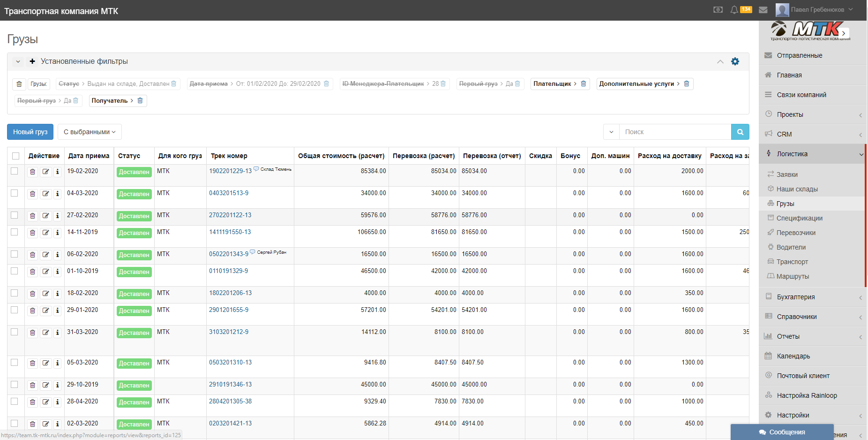This screenshot has width=868, height=440.
Task: Check the row dated 18-02-2020
Action: [x=15, y=293]
